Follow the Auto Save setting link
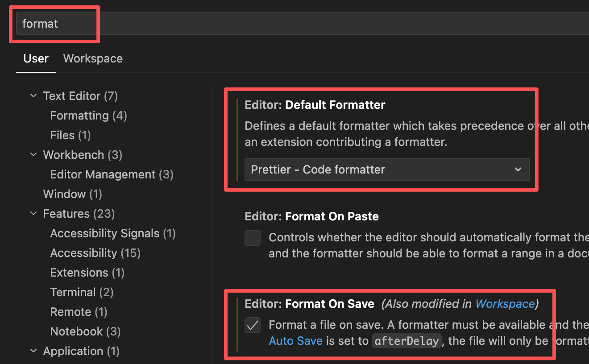The image size is (589, 364). coord(295,341)
